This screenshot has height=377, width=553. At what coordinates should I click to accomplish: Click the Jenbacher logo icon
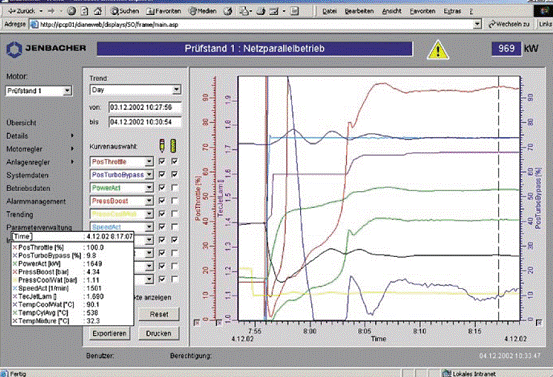pyautogui.click(x=14, y=49)
